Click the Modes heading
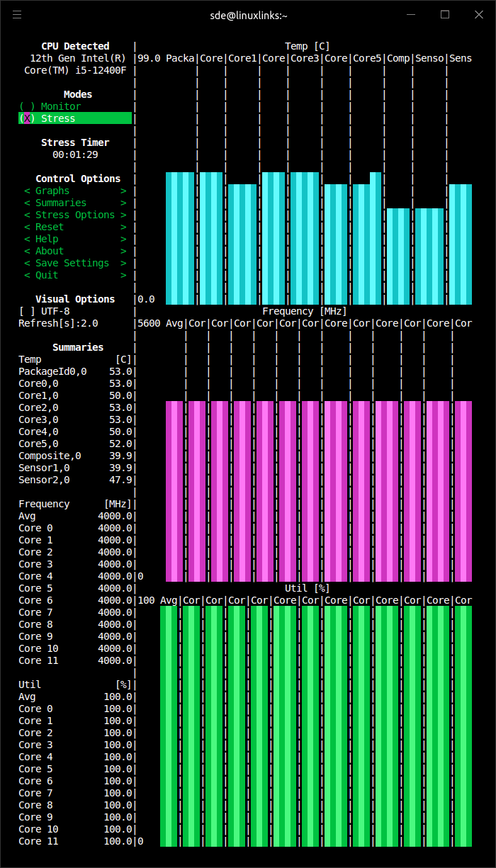This screenshot has height=868, width=496. (78, 94)
